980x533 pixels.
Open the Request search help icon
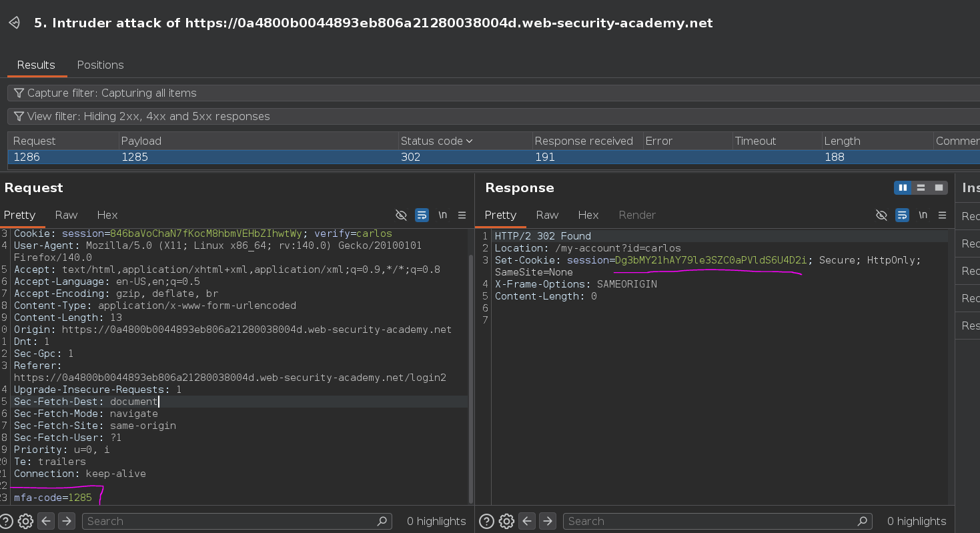[6, 521]
